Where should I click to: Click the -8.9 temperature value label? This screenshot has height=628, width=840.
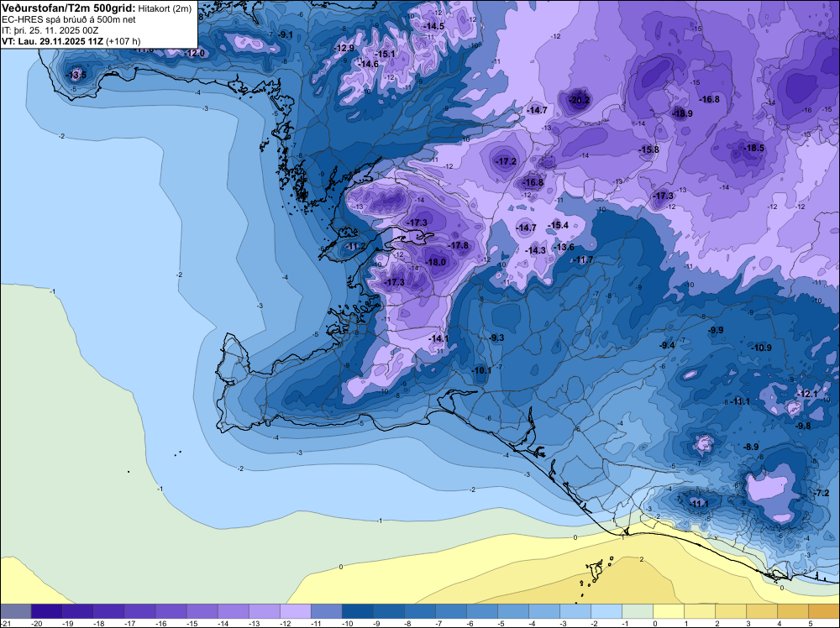(x=751, y=447)
